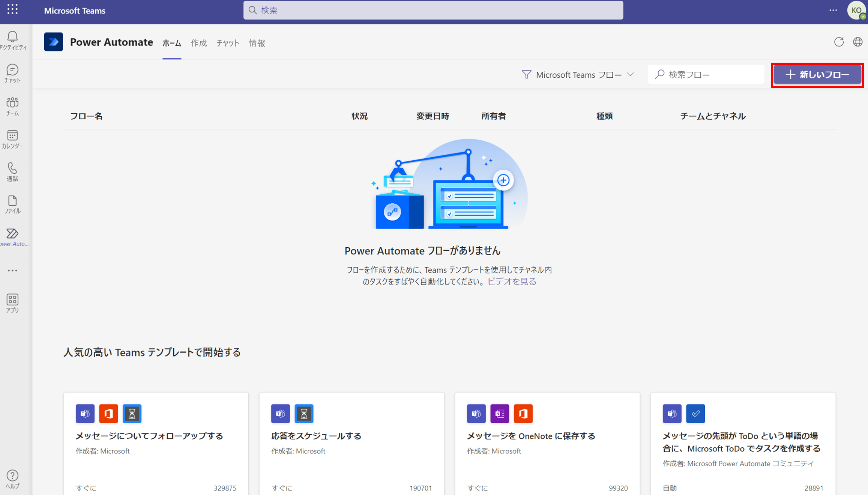The image size is (868, 495).
Task: Open チーム in the left sidebar
Action: coord(12,106)
